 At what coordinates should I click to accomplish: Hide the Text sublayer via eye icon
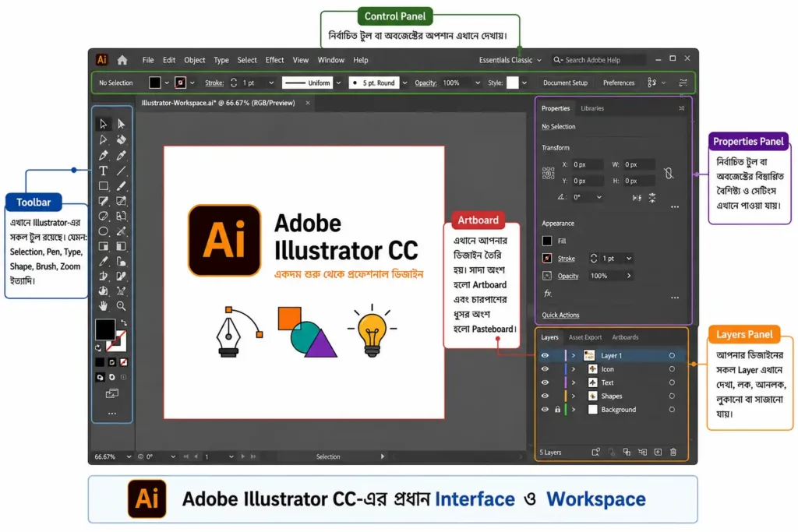[545, 382]
